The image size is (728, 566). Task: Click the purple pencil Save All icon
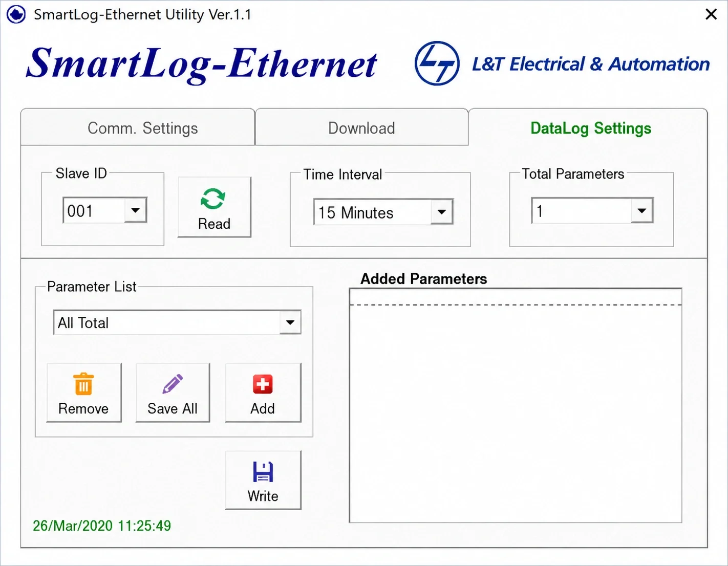tap(173, 384)
